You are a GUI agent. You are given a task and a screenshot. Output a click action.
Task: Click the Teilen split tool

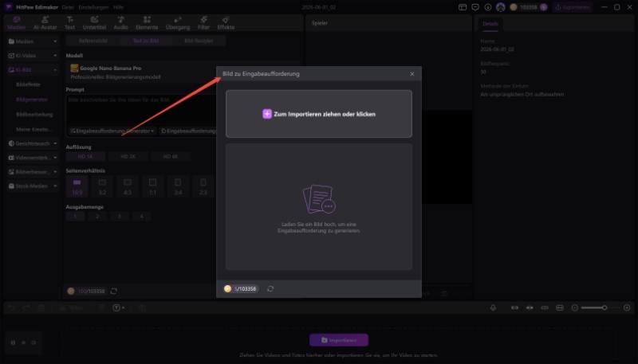[71, 308]
